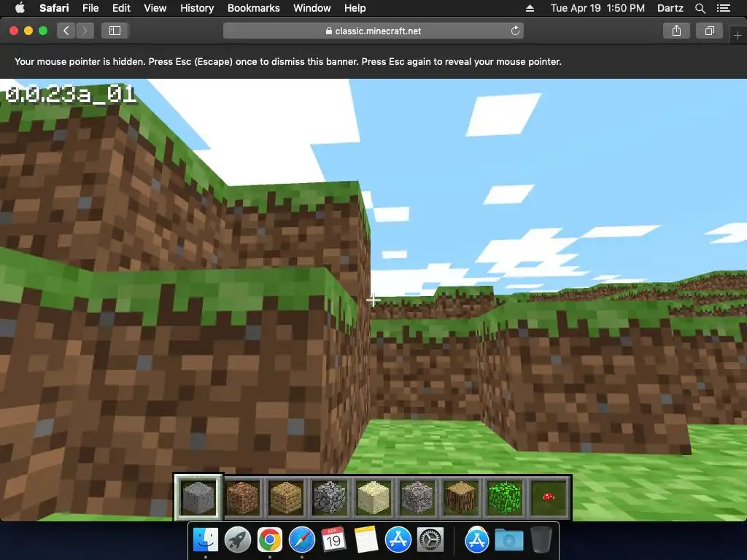Open Spotlight search magnifier icon
The width and height of the screenshot is (747, 560).
click(700, 8)
